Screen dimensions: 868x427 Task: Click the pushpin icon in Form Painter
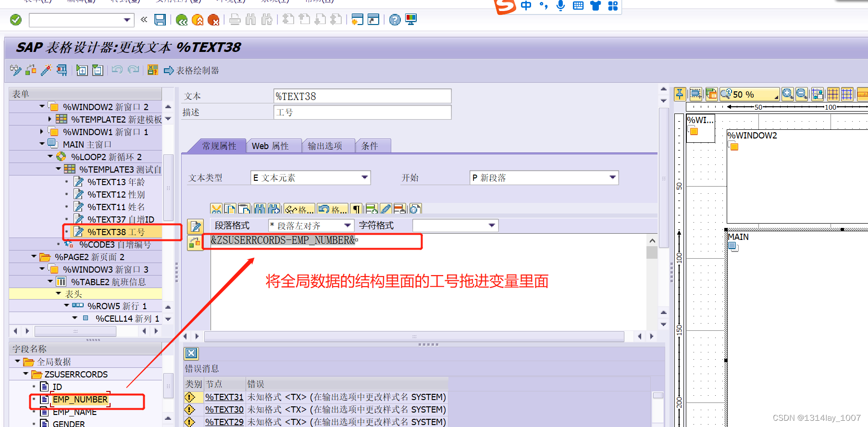click(x=680, y=94)
